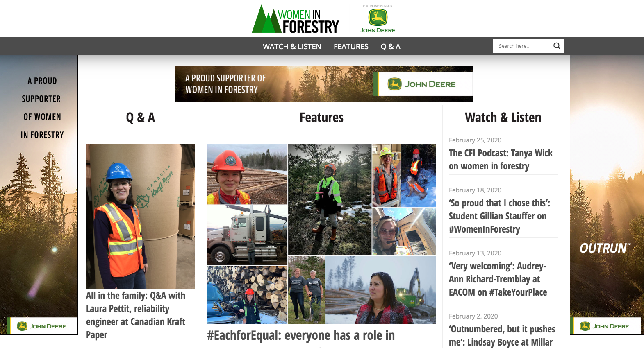Click John Deere logo in left sidebar ad
This screenshot has height=348, width=644.
pyautogui.click(x=42, y=326)
